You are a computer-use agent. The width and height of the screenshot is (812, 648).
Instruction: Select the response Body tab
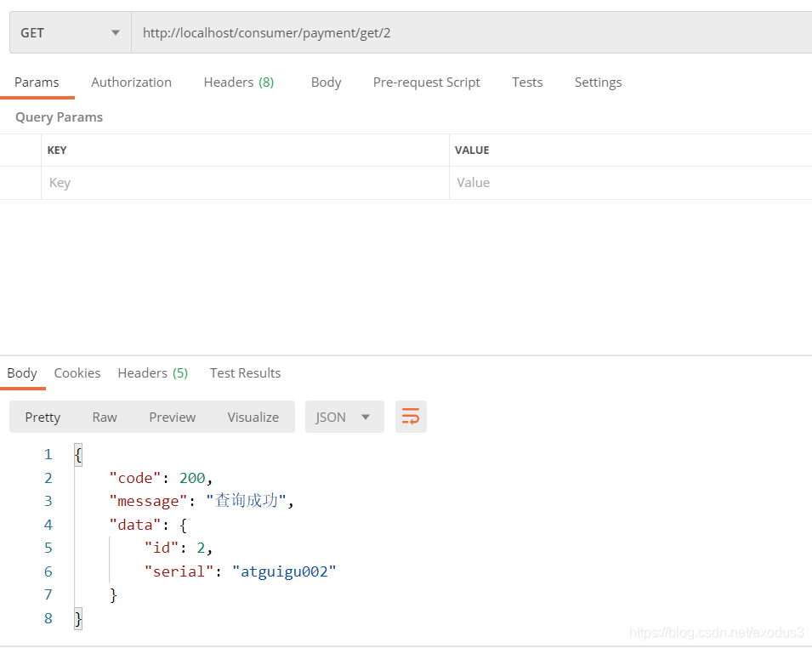22,373
